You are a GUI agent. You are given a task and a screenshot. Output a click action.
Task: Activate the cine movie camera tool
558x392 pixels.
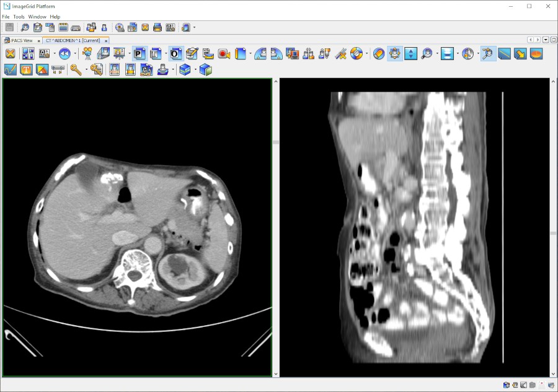87,53
